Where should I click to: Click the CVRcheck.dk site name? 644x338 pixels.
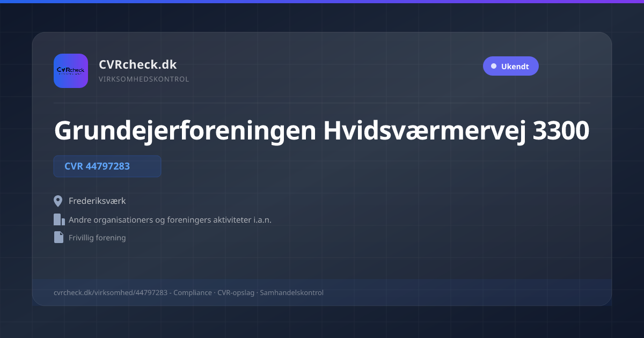point(137,65)
